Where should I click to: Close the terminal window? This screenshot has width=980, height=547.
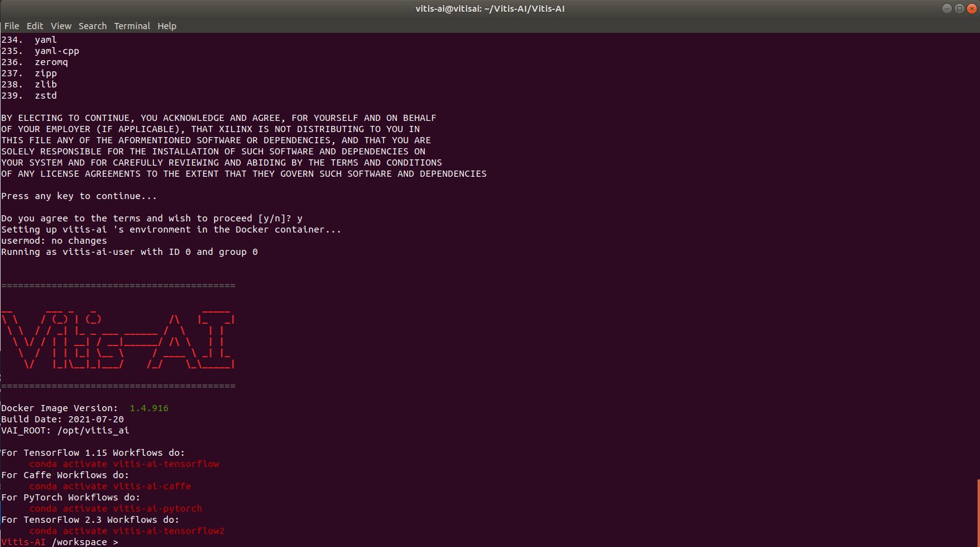(x=972, y=9)
